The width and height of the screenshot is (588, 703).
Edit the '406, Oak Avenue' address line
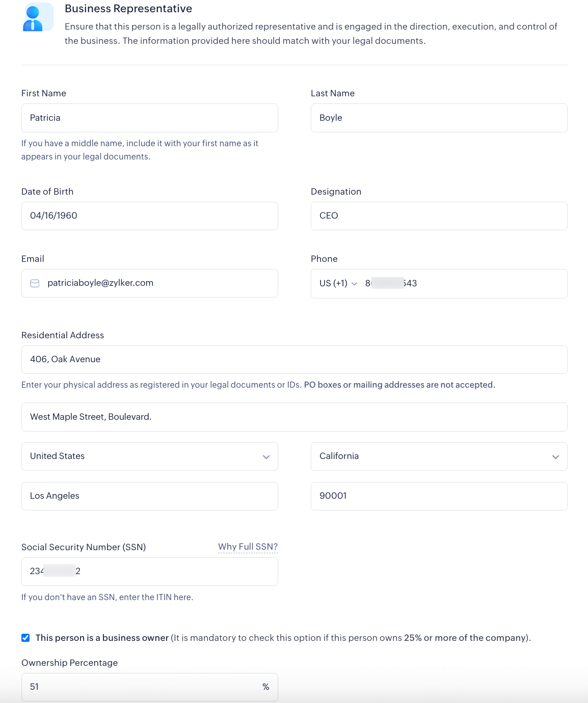tap(294, 359)
